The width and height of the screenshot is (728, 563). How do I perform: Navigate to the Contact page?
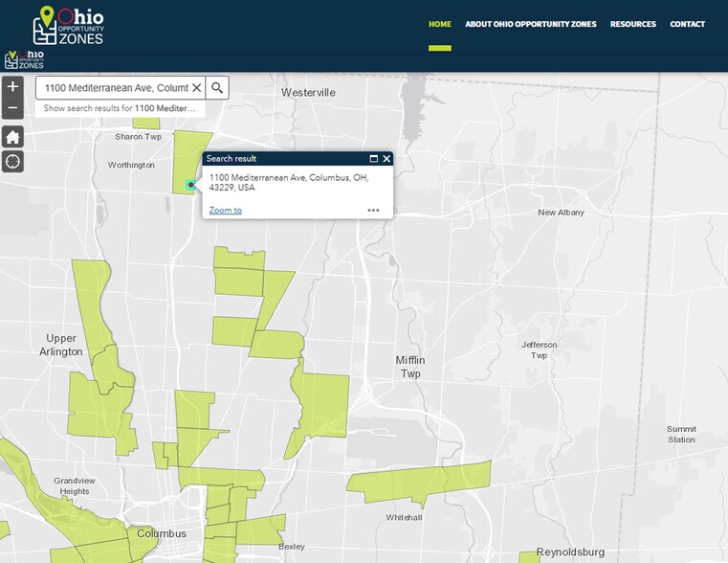[x=687, y=24]
